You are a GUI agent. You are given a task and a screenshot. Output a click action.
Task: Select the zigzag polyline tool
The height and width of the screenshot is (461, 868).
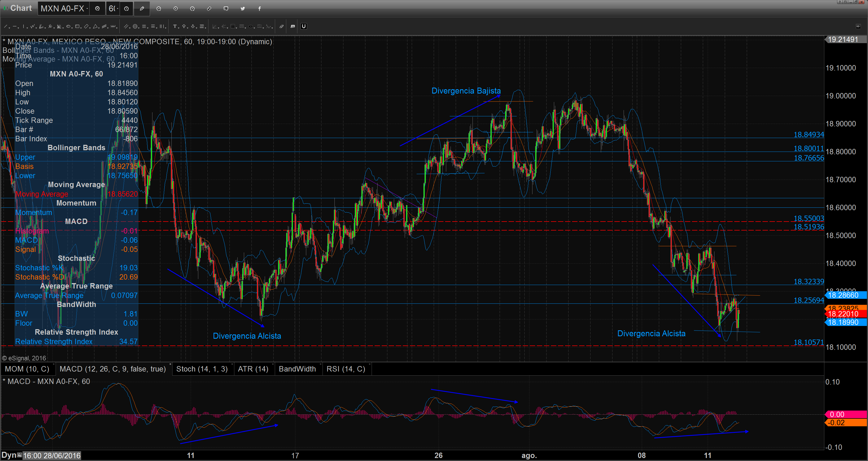32,26
